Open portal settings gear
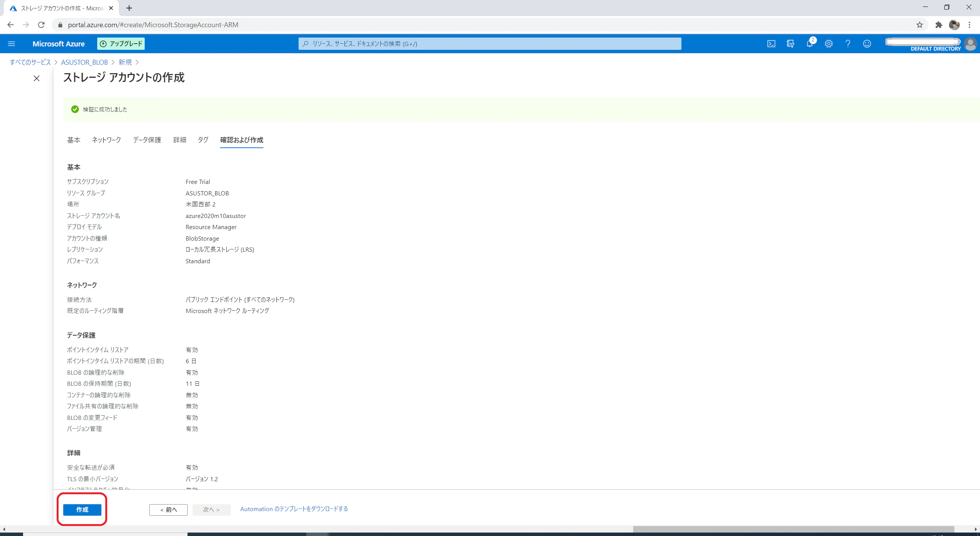Image resolution: width=980 pixels, height=536 pixels. click(829, 44)
